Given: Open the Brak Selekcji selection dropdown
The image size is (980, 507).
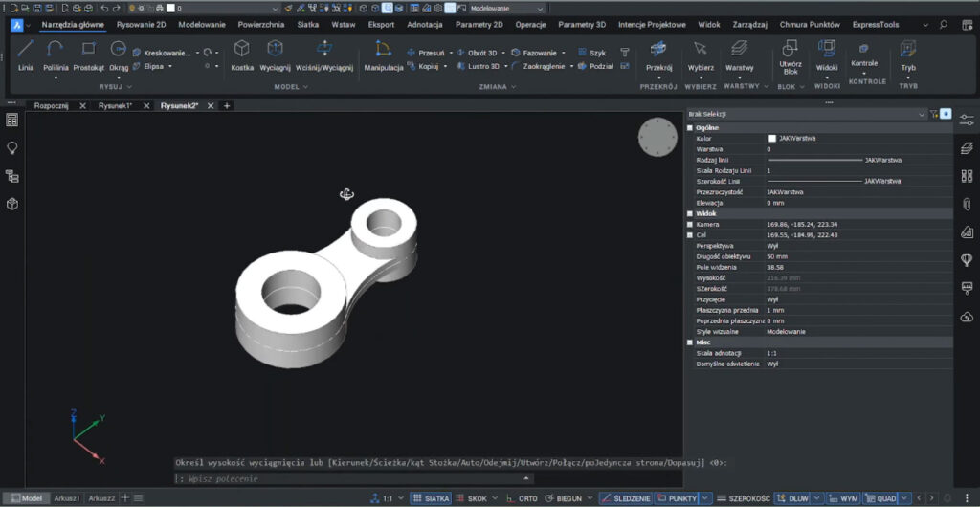Looking at the screenshot, I should pos(806,114).
